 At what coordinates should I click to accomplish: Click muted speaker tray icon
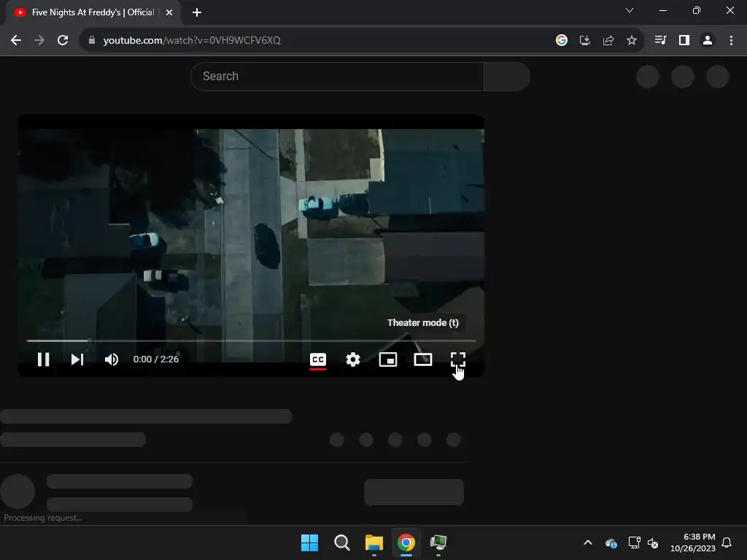[x=653, y=542]
